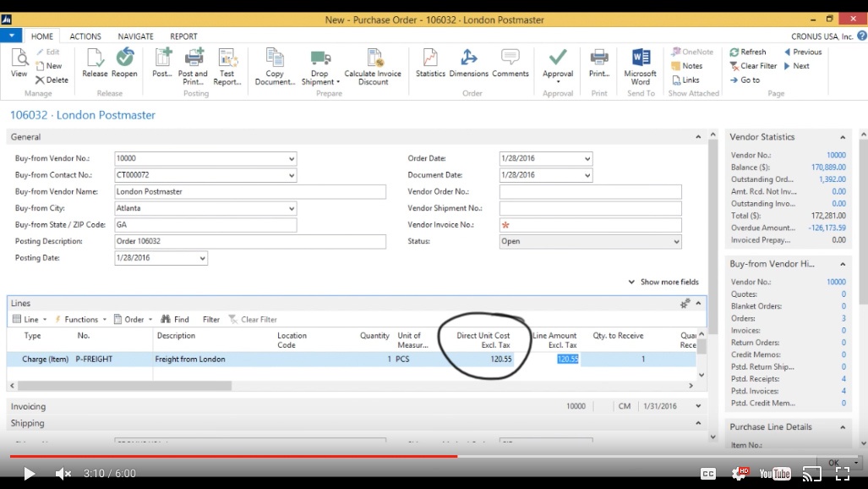Image resolution: width=868 pixels, height=489 pixels.
Task: Click Find in Lines toolbar
Action: [x=175, y=319]
